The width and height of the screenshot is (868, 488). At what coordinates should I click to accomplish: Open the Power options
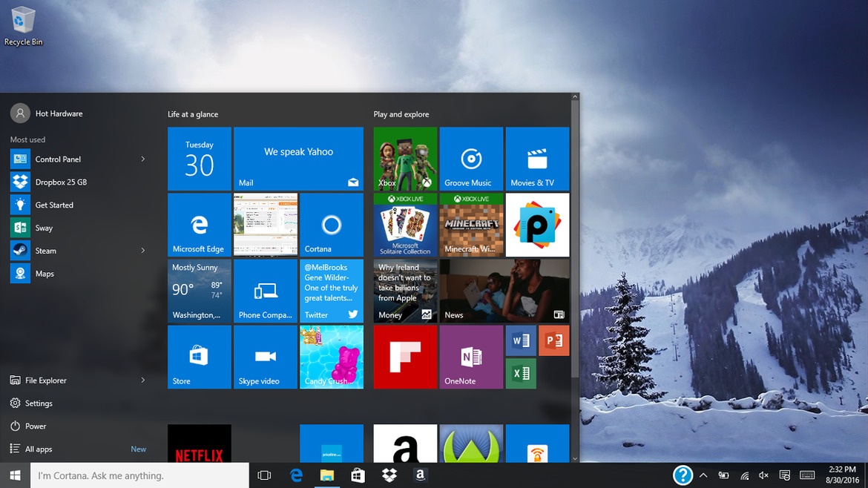click(79, 426)
